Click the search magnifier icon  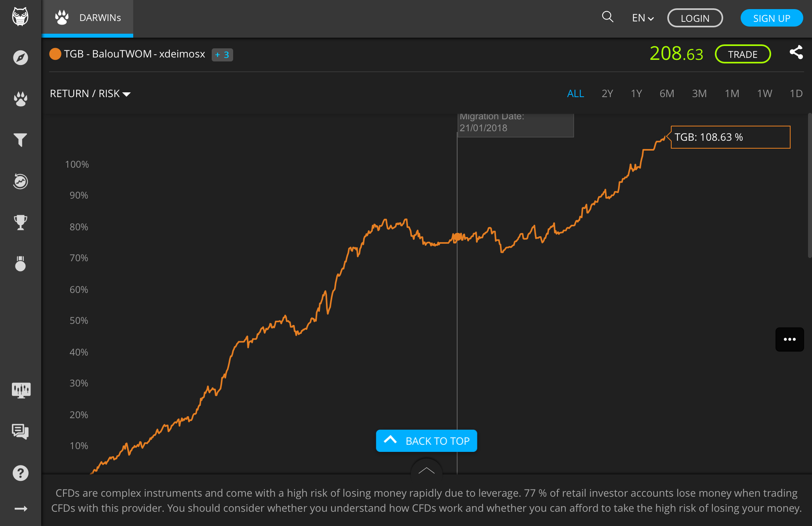pos(607,17)
